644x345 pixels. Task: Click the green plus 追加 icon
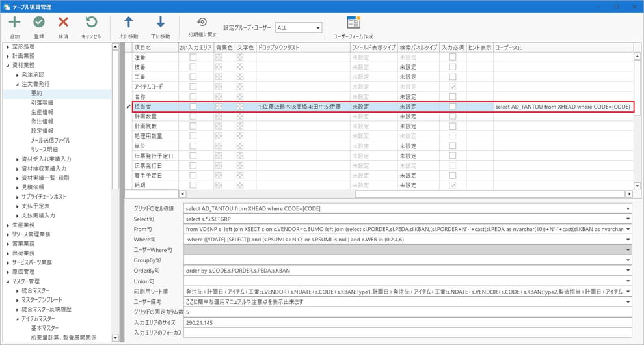pyautogui.click(x=14, y=23)
